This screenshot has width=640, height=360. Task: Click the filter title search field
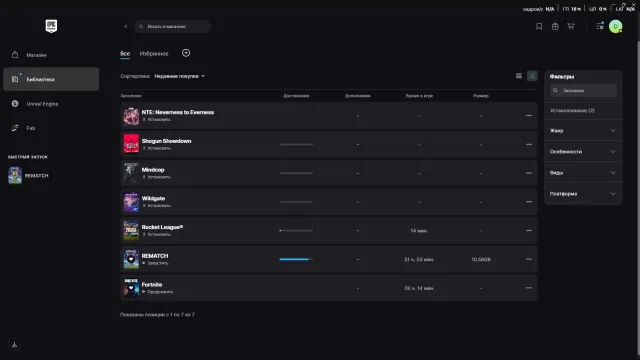pos(583,91)
